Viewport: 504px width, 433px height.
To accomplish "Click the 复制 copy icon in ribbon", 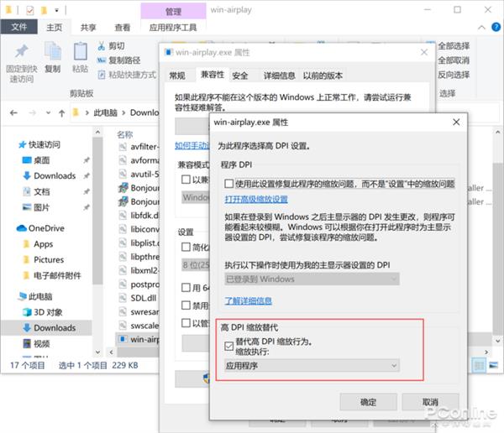I will click(52, 52).
